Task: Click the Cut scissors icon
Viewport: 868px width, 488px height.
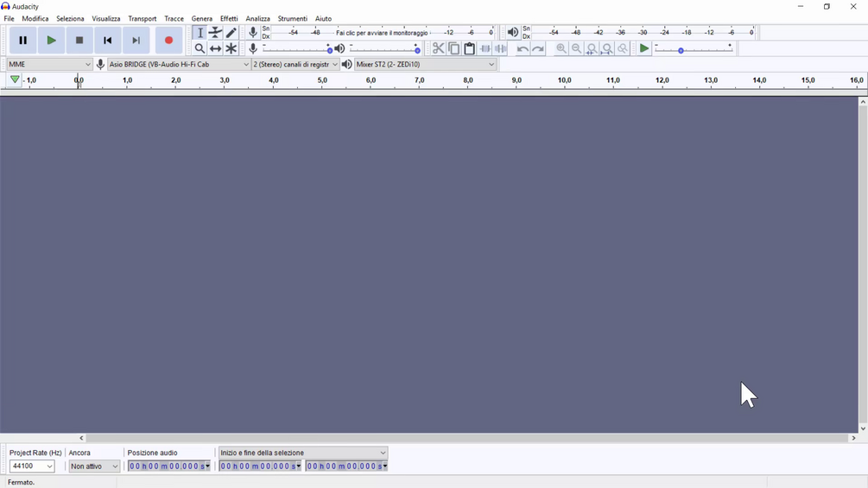Action: (438, 48)
